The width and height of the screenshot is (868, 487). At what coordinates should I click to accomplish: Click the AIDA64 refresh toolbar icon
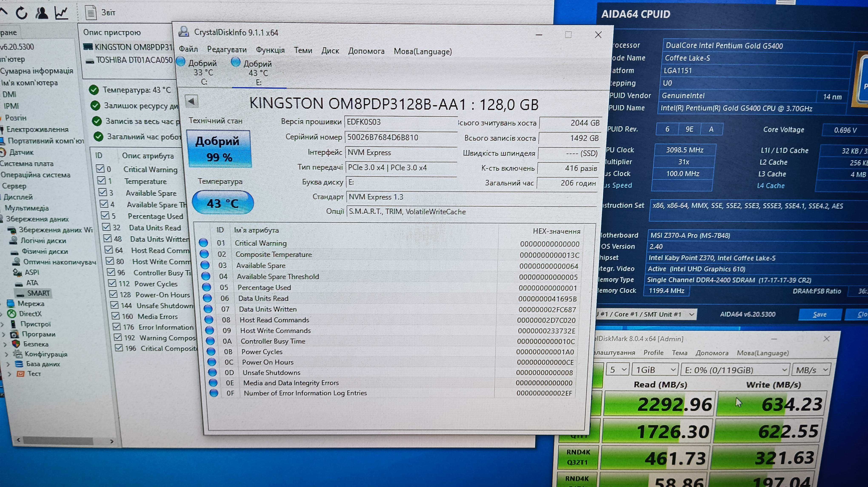point(21,13)
